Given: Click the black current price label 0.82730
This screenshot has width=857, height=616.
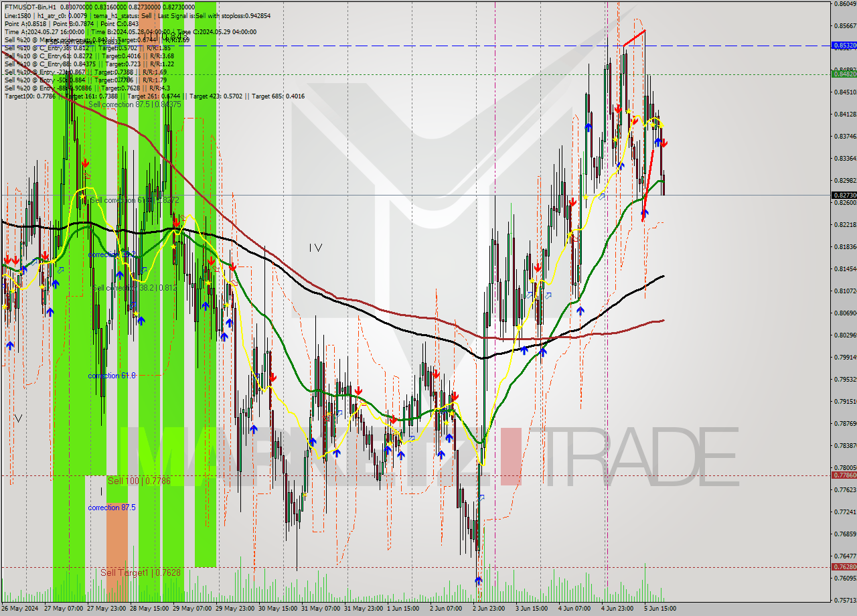Looking at the screenshot, I should coord(844,195).
